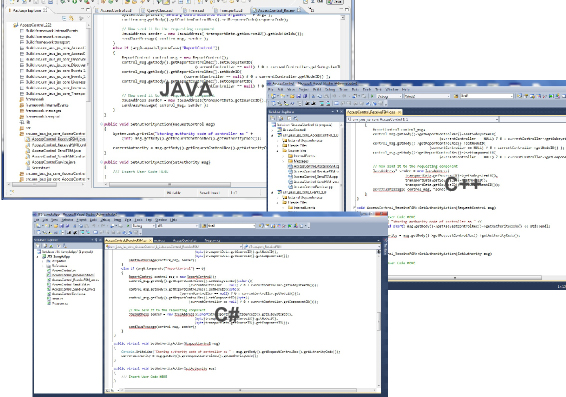566x397 pixels.
Task: Switch to active rightmost editor tab in Eclipse
Action: [x=277, y=10]
